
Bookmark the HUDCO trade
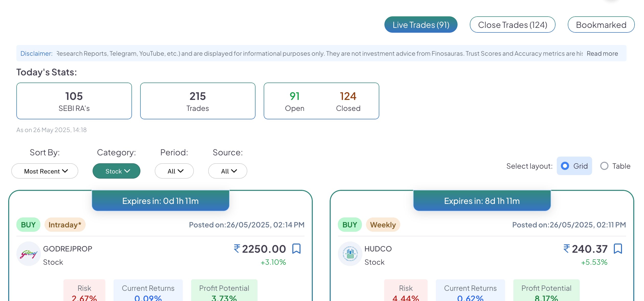[x=618, y=249]
